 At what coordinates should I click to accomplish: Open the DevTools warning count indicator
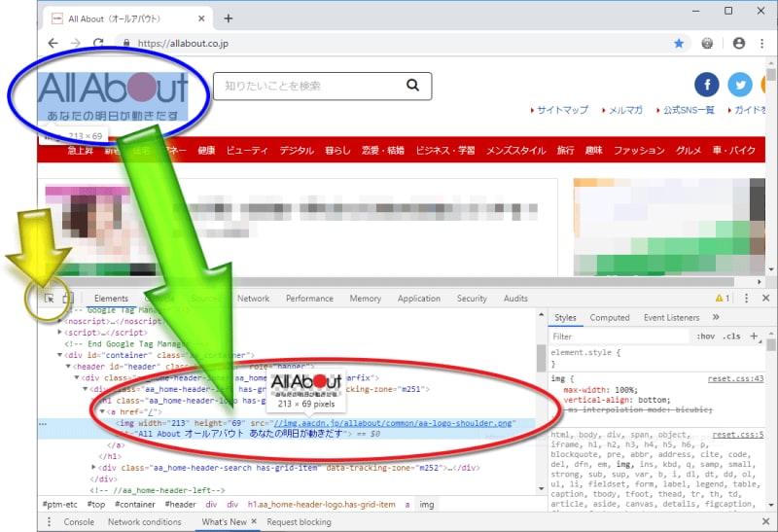pos(723,299)
